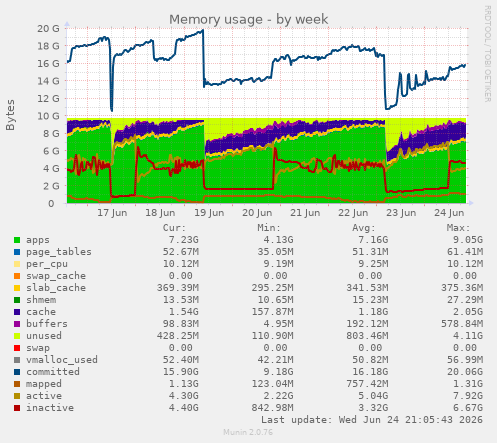
Task: Click the 'committed' legend label
Action: coord(53,372)
